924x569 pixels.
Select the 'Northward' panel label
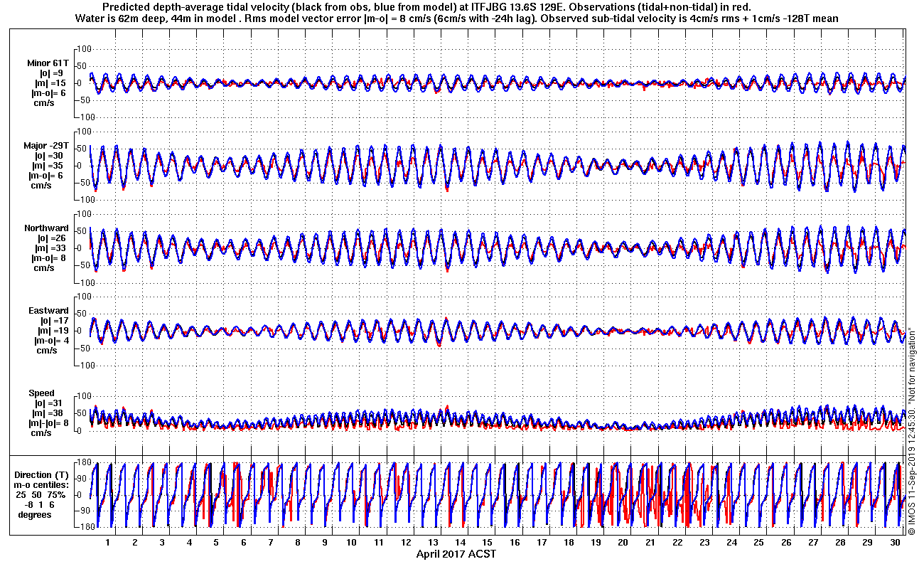pos(47,228)
